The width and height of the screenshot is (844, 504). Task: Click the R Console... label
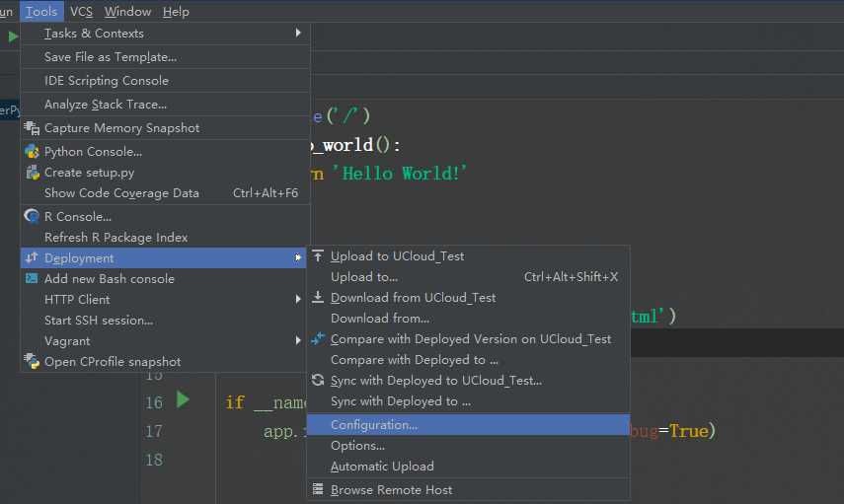click(78, 217)
